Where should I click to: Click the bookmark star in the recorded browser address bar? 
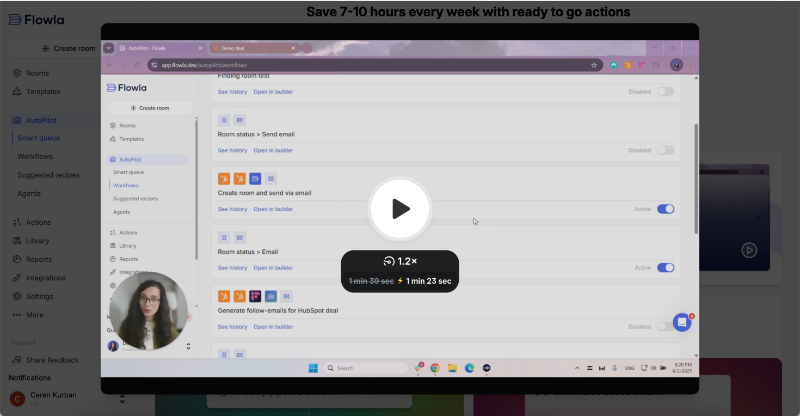594,65
